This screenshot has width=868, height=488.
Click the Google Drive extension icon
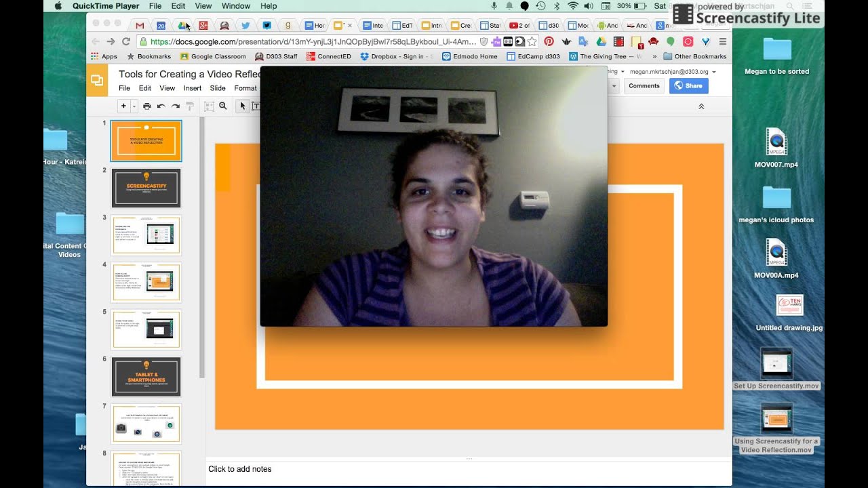pos(601,41)
